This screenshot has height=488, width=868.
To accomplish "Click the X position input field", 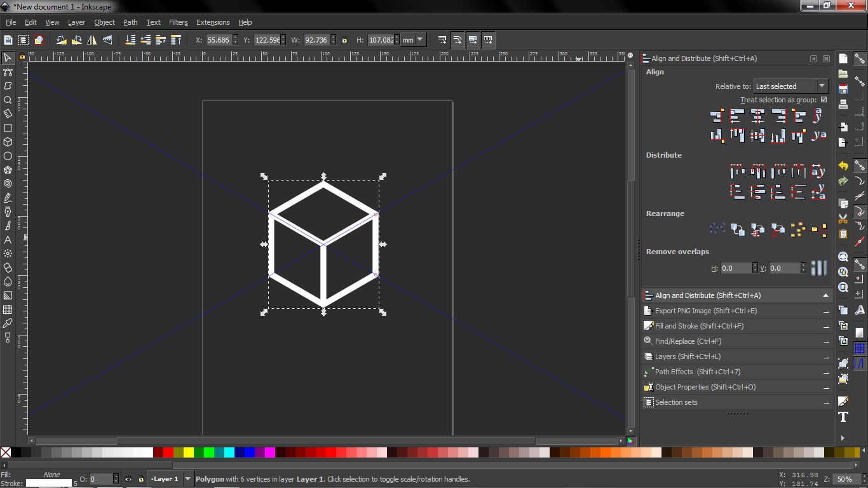I will point(222,39).
